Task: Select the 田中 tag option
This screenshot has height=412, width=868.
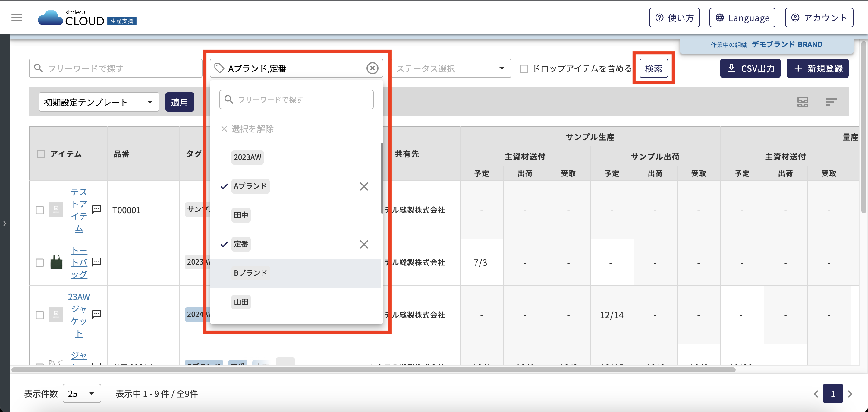Action: tap(241, 215)
